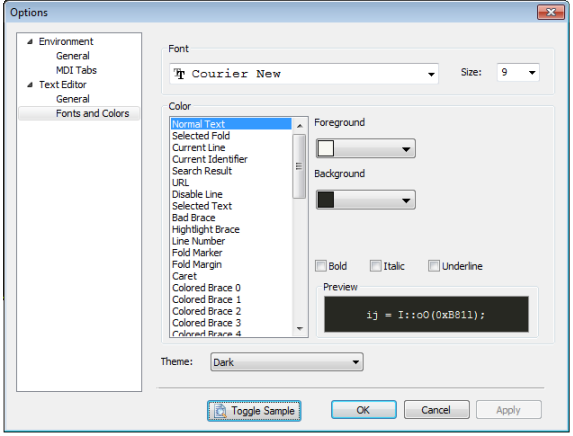Select 'Normal Text' in the color list
Image resolution: width=573 pixels, height=436 pixels.
(231, 124)
